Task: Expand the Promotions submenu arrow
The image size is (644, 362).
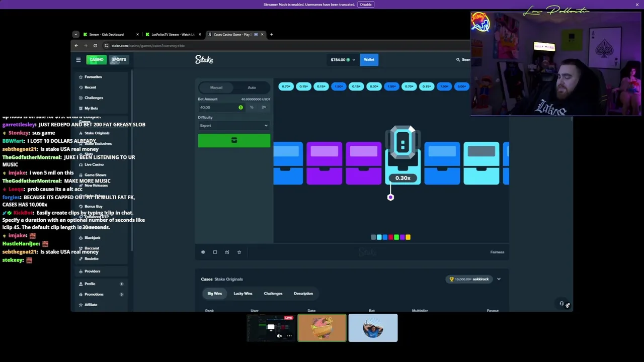Action: (x=121, y=295)
